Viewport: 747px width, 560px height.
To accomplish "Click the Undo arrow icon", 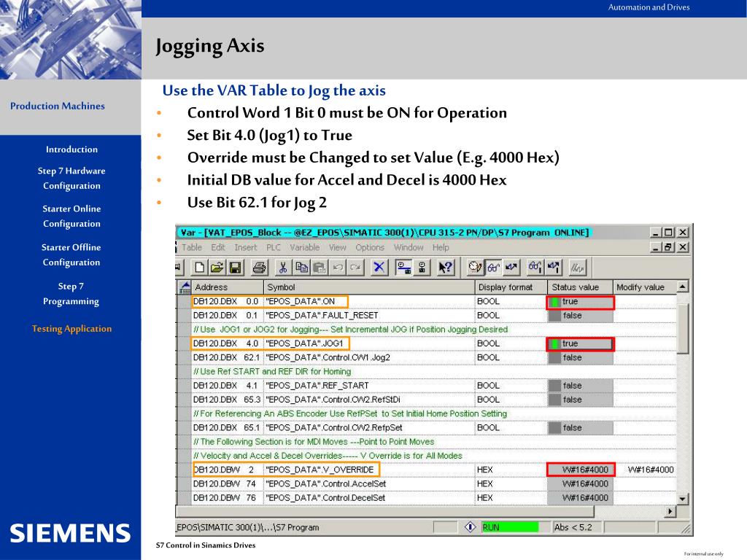I will click(338, 268).
